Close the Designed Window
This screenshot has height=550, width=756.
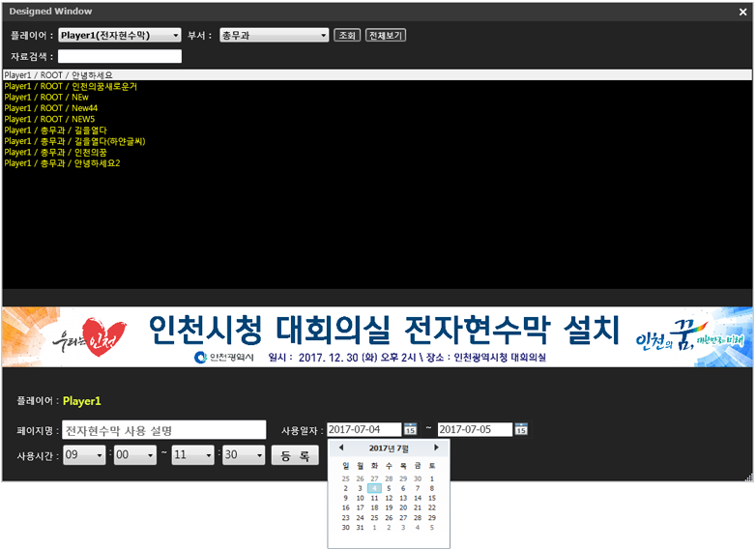743,12
